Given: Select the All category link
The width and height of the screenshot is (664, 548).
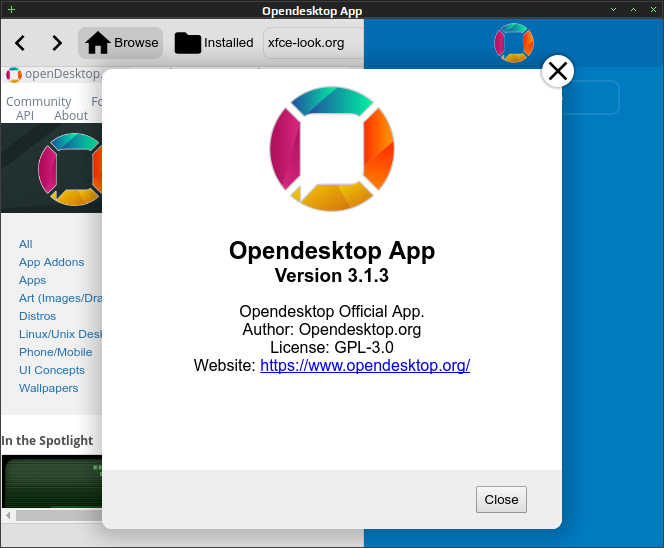Looking at the screenshot, I should click(x=25, y=244).
